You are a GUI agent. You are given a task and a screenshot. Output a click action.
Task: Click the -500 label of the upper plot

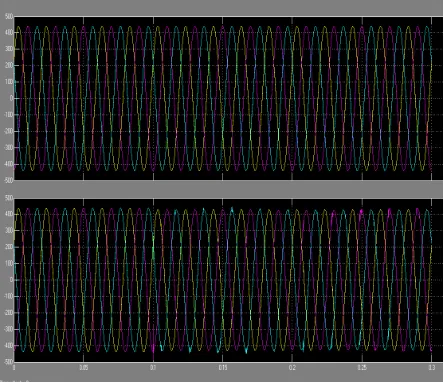click(8, 180)
